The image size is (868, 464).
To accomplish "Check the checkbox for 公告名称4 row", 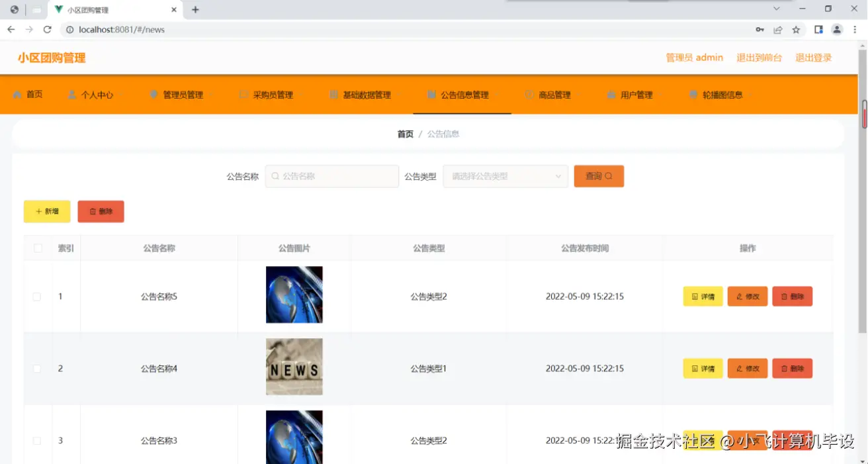I will (37, 368).
